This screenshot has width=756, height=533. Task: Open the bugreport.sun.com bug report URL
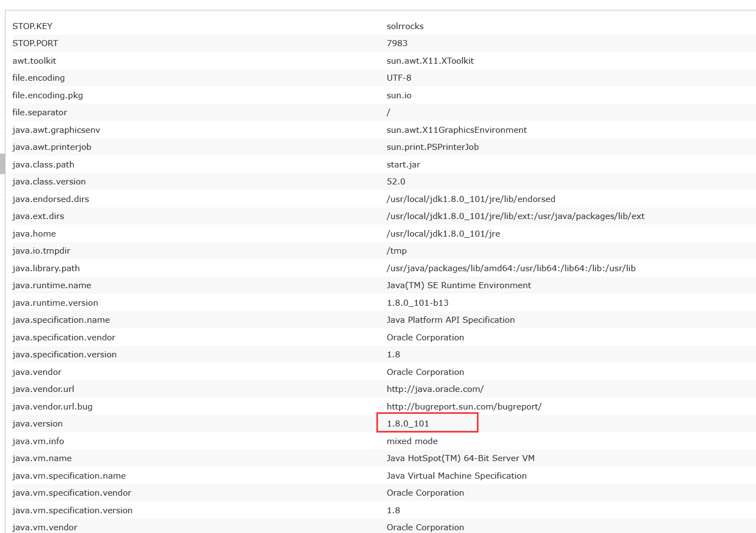click(464, 407)
